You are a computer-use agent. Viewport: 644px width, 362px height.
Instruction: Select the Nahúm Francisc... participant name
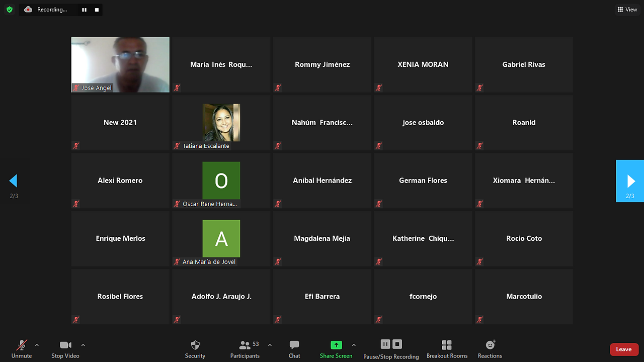coord(322,122)
